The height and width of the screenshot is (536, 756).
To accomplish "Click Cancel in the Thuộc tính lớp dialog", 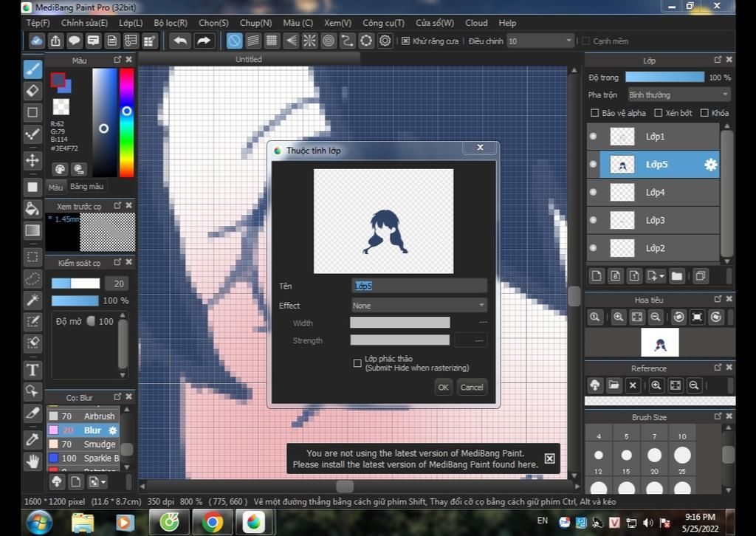I will [472, 387].
